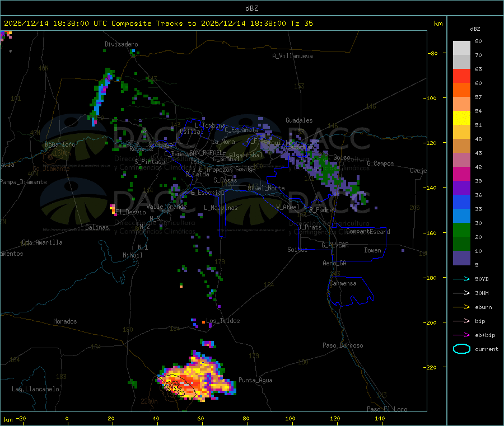Select the yellow 51-54 dBZ swatch

tap(461, 118)
